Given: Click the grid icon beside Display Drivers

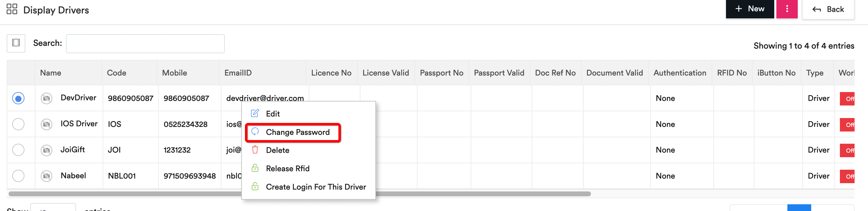Looking at the screenshot, I should pyautogui.click(x=12, y=9).
